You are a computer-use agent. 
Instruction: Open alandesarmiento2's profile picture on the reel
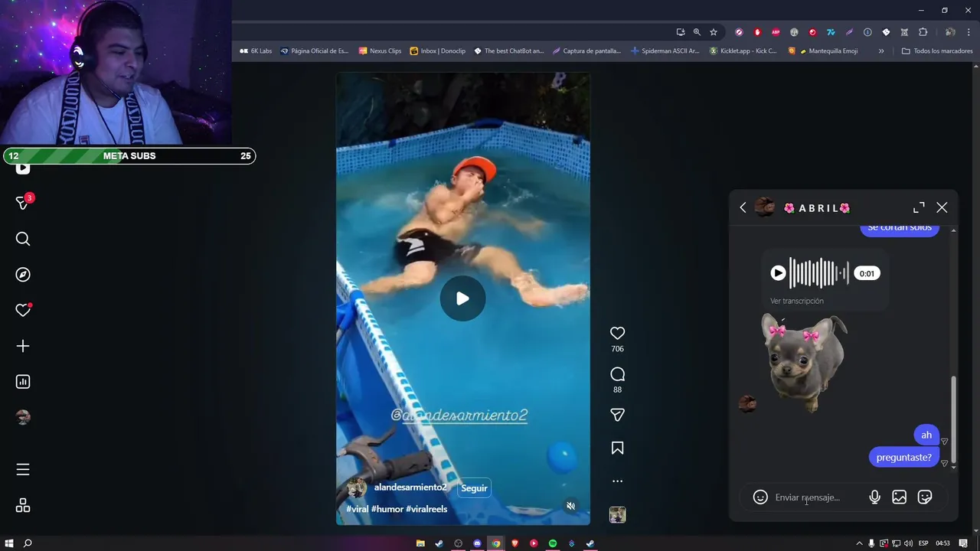click(x=357, y=488)
